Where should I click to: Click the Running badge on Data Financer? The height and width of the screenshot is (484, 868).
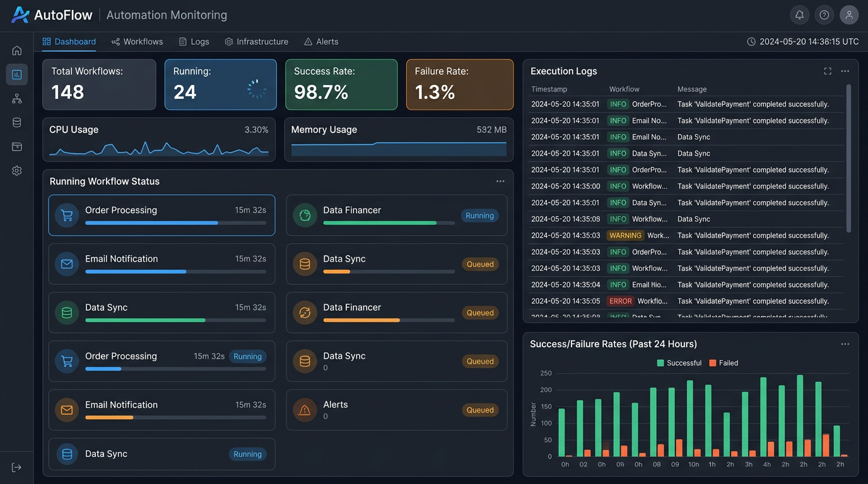[479, 216]
